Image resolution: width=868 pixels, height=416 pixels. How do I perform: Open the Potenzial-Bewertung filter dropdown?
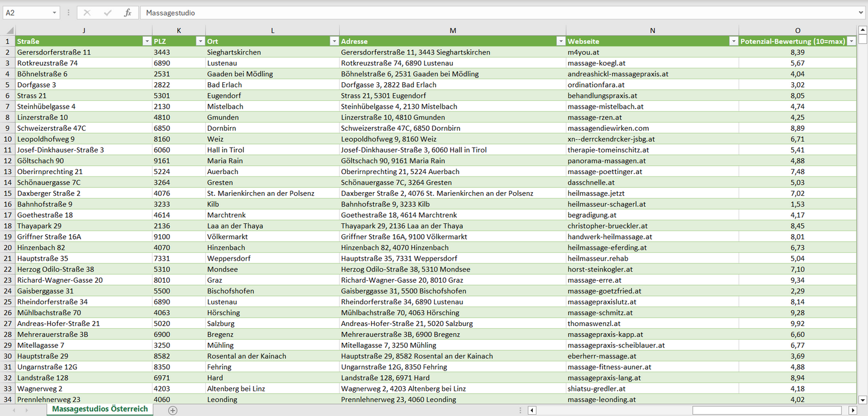tap(851, 41)
